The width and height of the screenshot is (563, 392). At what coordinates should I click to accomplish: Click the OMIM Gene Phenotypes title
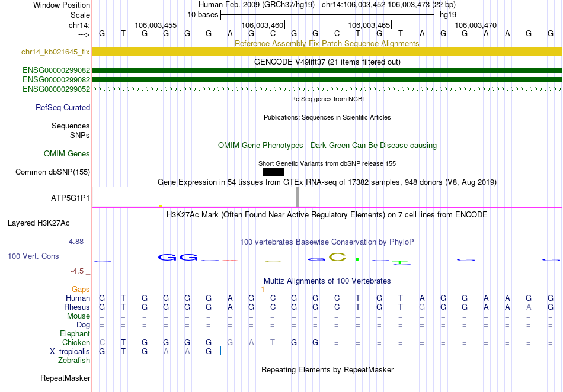point(327,145)
